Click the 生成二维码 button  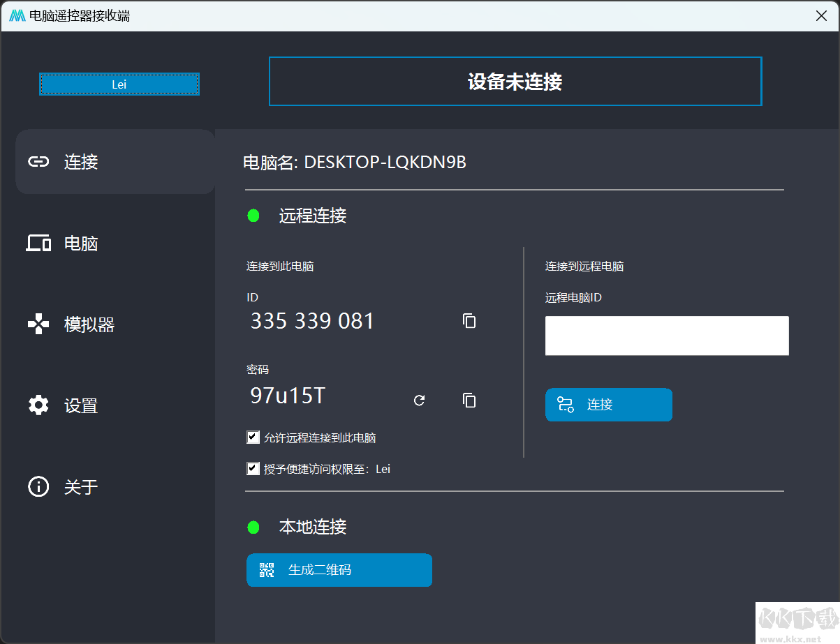tap(339, 570)
